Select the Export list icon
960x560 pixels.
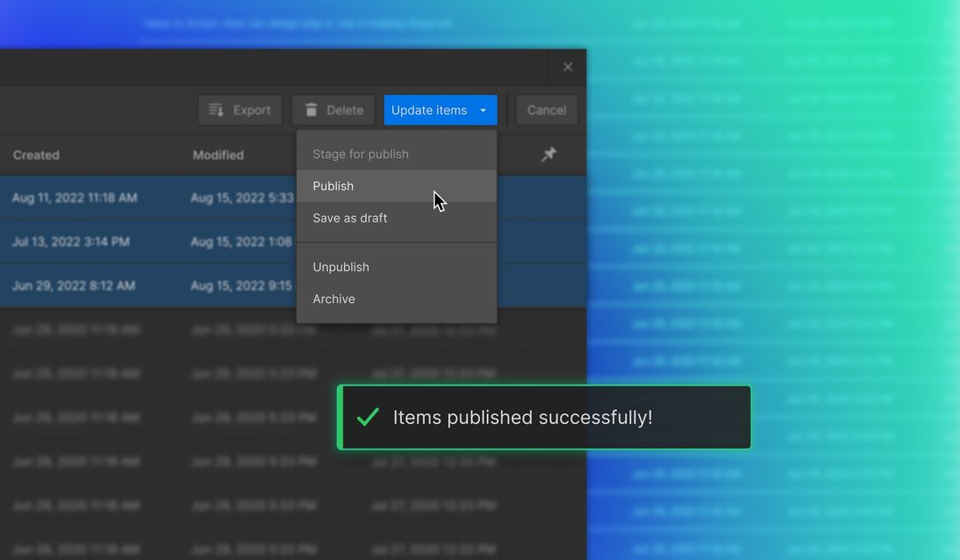(216, 109)
